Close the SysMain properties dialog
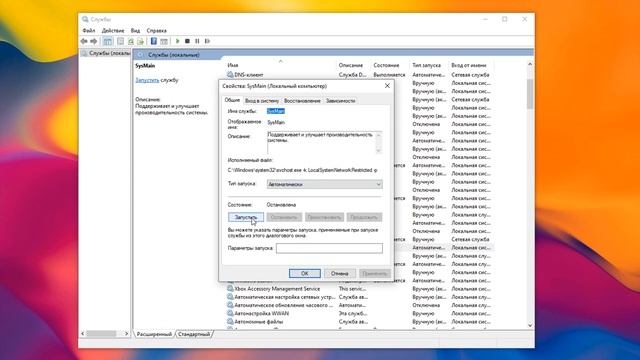 click(x=387, y=86)
